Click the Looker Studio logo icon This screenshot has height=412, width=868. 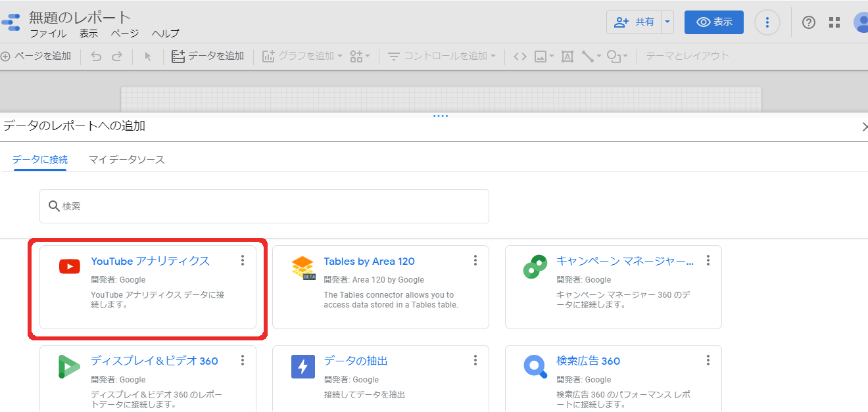(10, 22)
